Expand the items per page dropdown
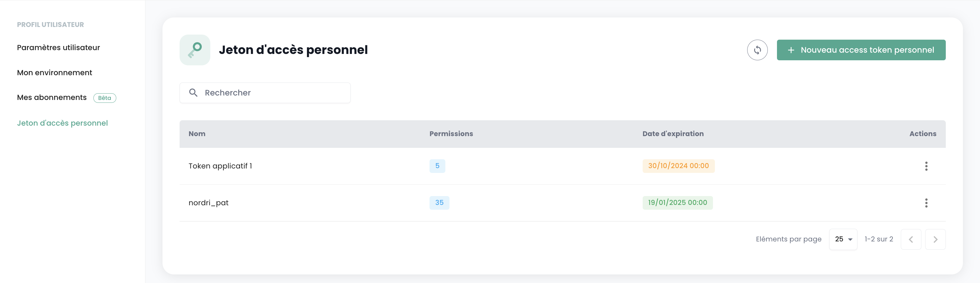 (843, 239)
